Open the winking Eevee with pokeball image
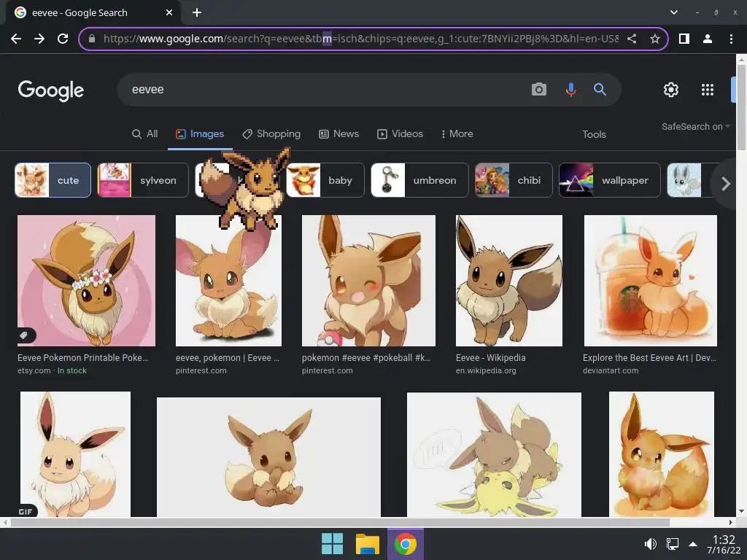747x560 pixels. [368, 281]
